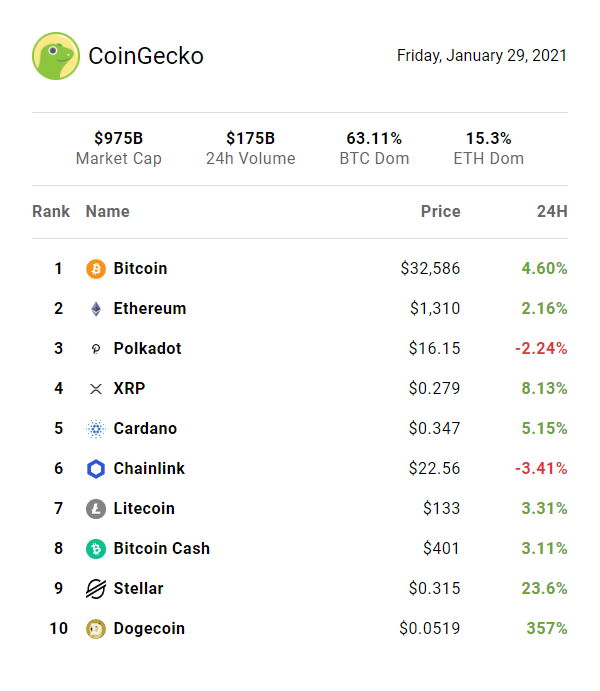Sort by the 24H column header
Viewport: 600px width, 691px height.
pos(552,212)
